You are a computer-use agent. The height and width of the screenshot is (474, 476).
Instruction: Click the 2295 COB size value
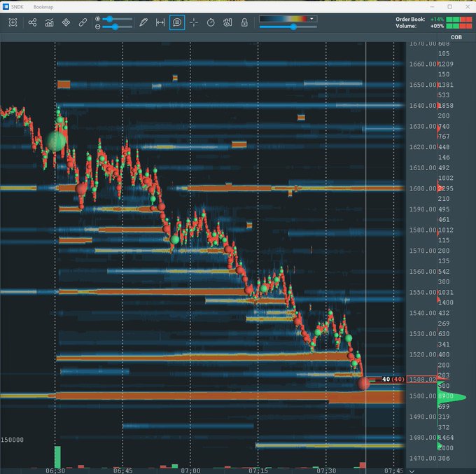click(x=446, y=188)
